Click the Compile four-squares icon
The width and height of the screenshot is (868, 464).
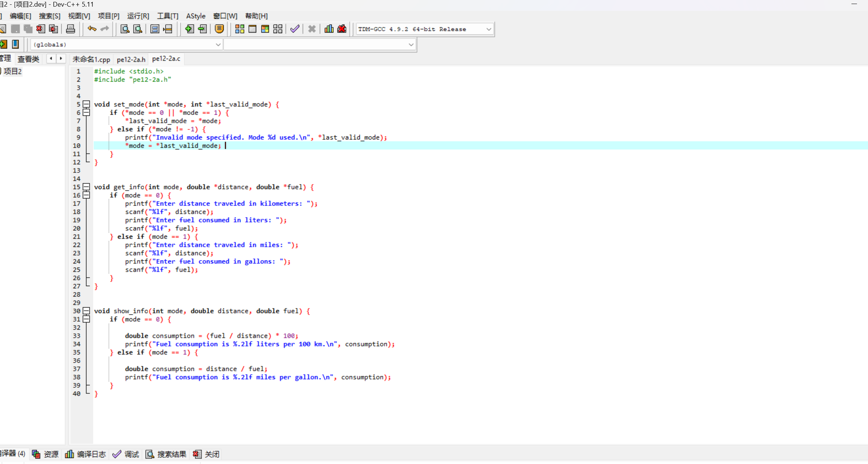240,29
